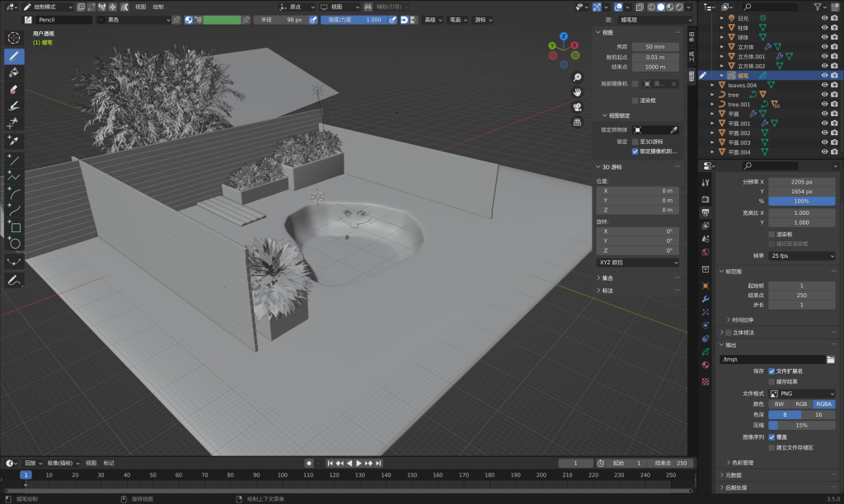Click the /tmp\ output path field
The height and width of the screenshot is (504, 844).
(x=771, y=359)
